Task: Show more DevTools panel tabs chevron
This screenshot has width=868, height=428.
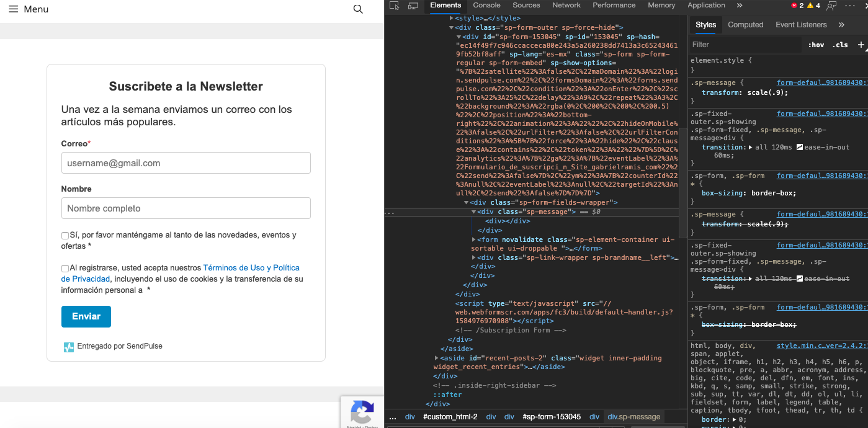Action: [740, 6]
